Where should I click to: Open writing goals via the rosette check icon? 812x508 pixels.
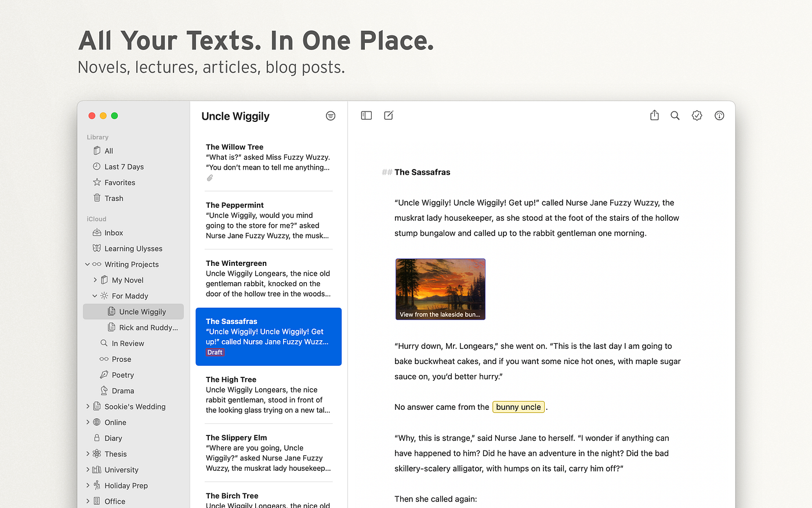pyautogui.click(x=697, y=115)
